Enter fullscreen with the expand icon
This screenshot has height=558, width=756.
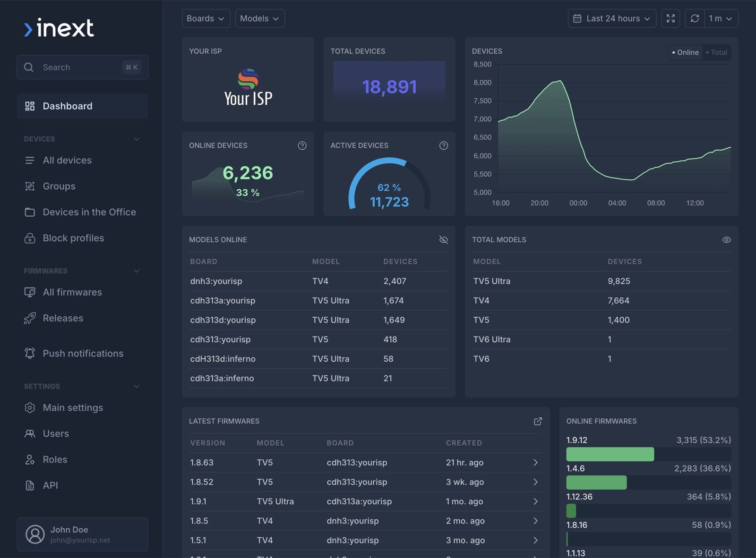(670, 18)
